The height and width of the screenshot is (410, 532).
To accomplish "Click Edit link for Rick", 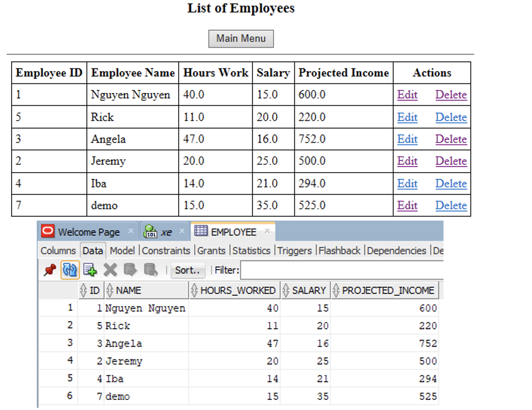I will 407,117.
